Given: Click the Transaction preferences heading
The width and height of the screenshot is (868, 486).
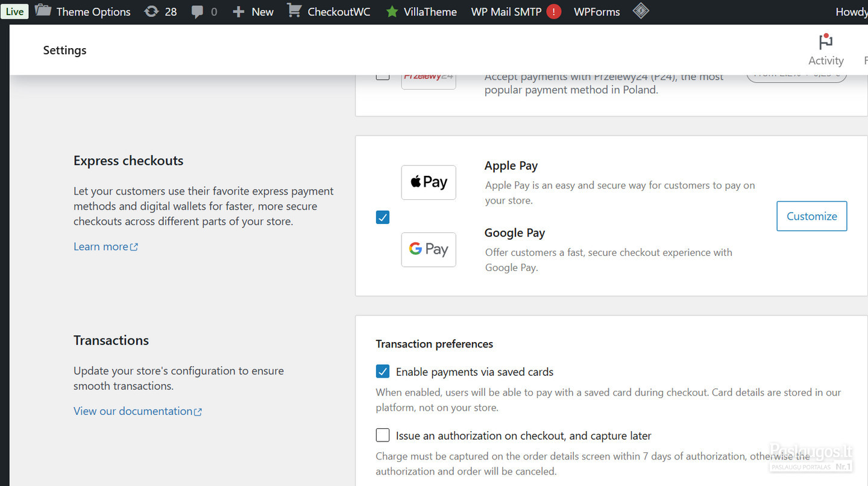Looking at the screenshot, I should click(435, 344).
